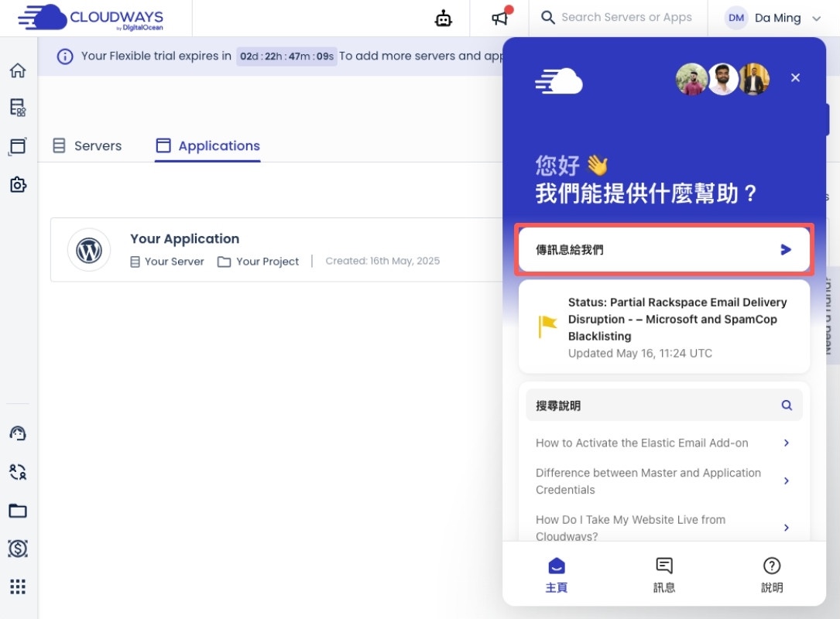
Task: Open the billing dollar icon in the sidebar
Action: point(17,549)
